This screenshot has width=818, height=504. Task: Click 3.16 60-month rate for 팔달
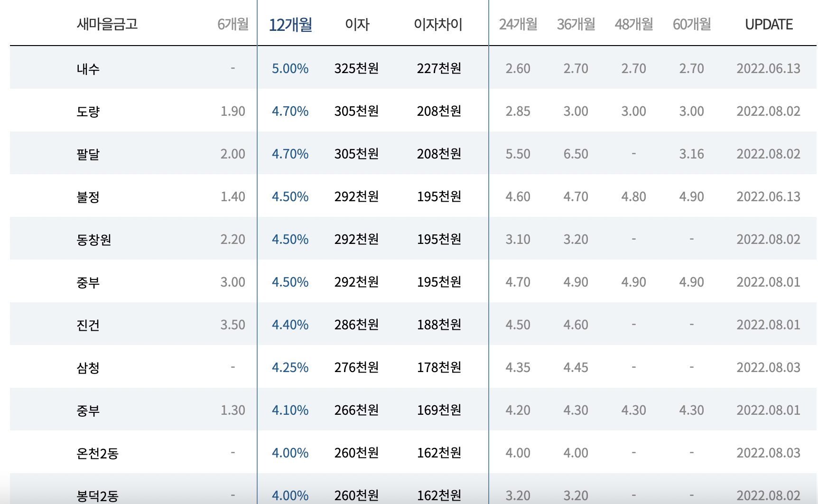[x=691, y=154]
